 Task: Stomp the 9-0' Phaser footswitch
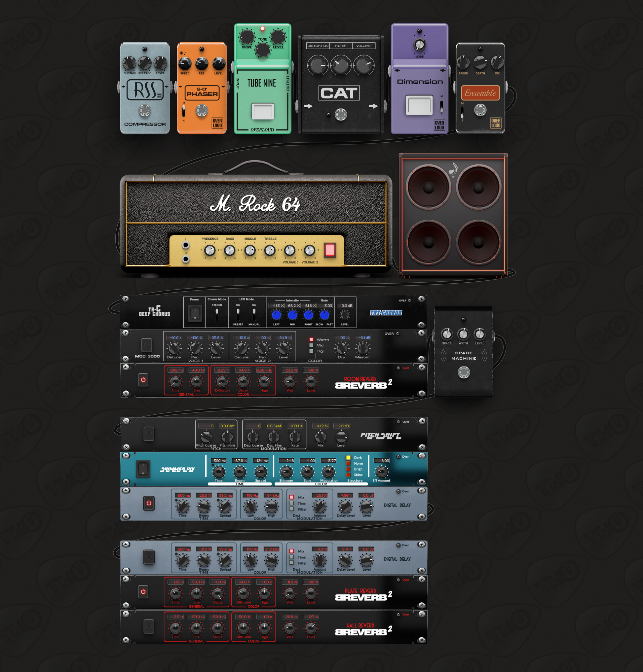pos(202,111)
